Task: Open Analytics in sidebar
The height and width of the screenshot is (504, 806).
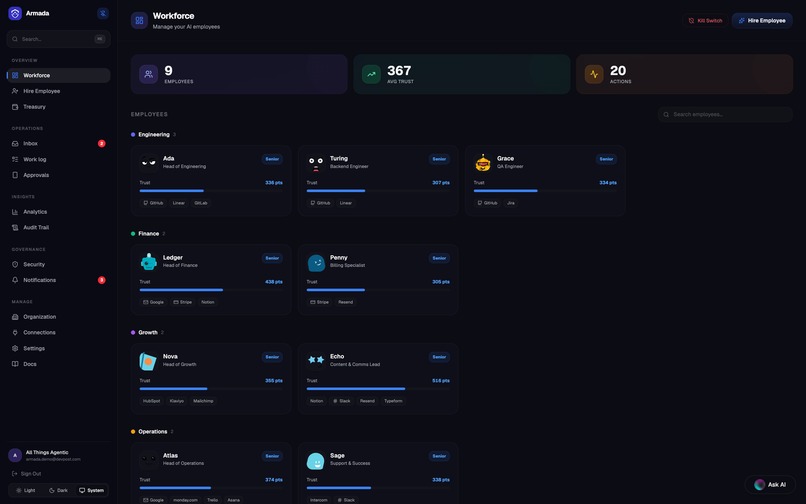Action: (59, 212)
